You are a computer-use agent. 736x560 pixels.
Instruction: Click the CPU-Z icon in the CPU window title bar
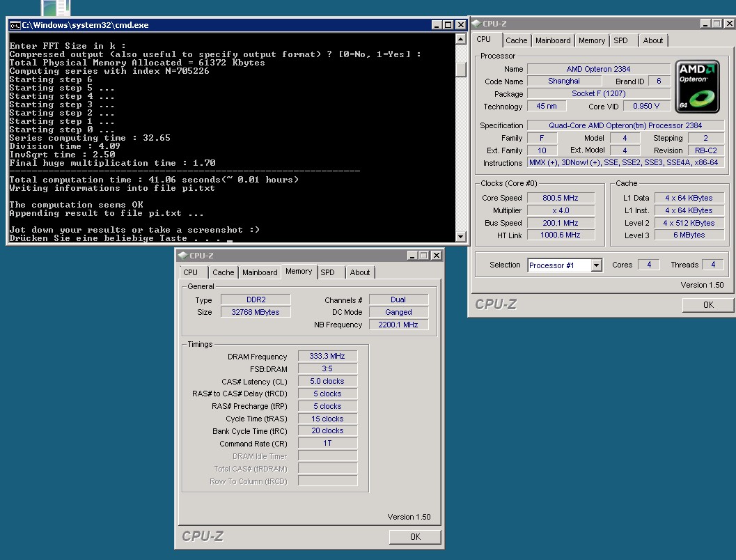pos(476,24)
